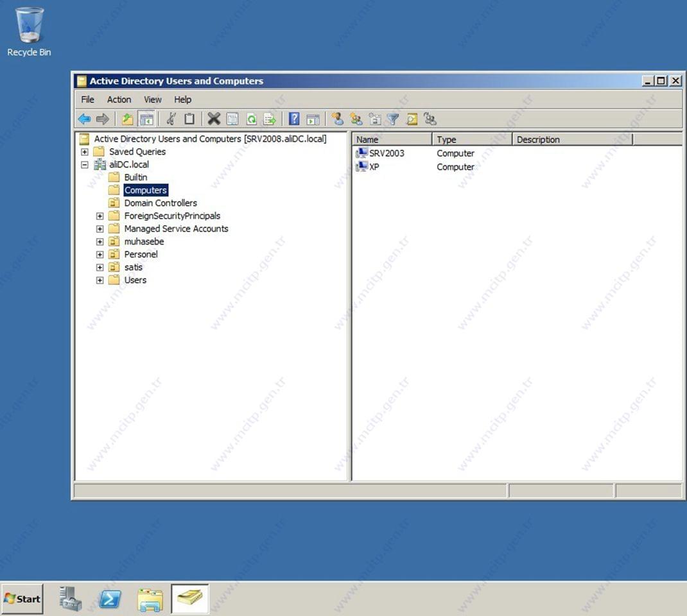Screen dimensions: 687x616
Task: Select the Builtin container
Action: click(x=135, y=177)
